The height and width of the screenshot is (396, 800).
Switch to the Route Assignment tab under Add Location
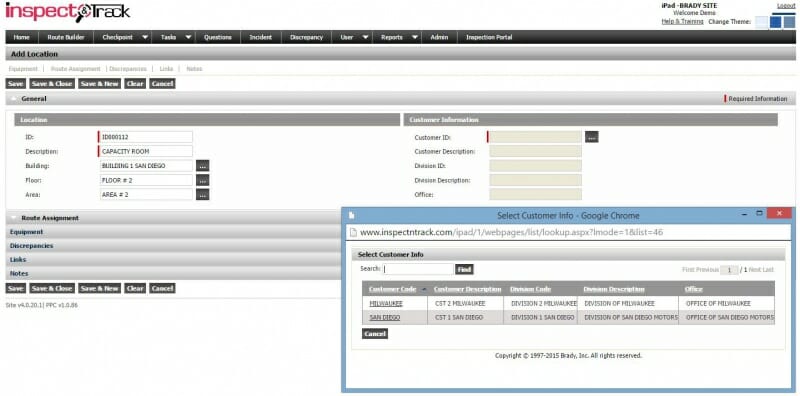coord(76,68)
